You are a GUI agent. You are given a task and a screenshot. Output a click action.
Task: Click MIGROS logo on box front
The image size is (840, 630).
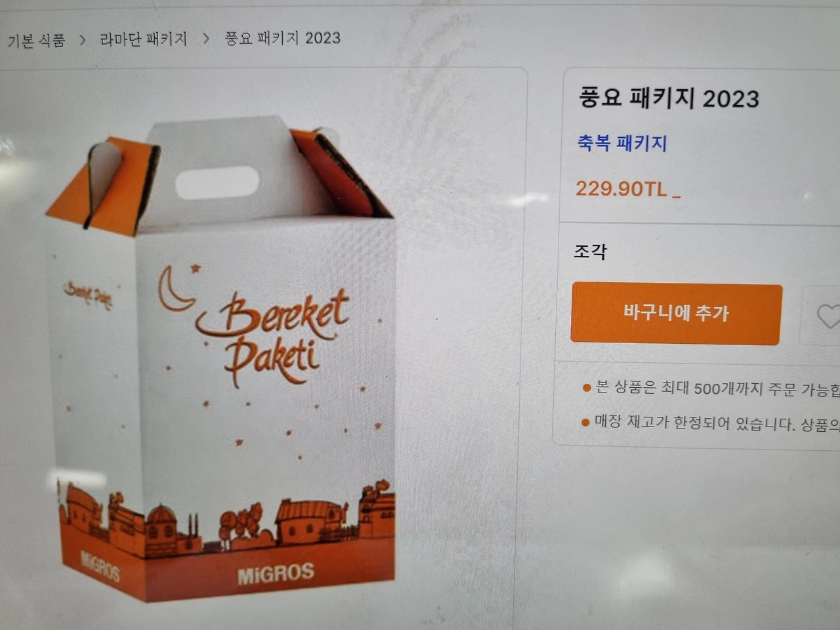tap(276, 574)
